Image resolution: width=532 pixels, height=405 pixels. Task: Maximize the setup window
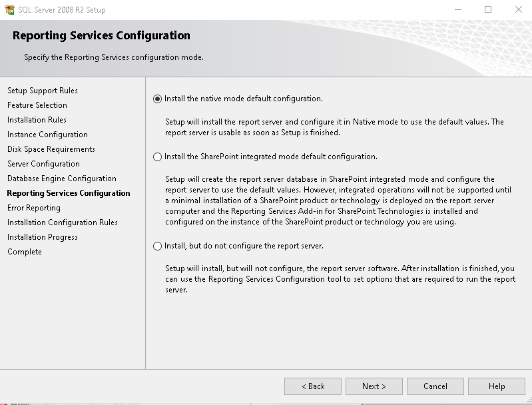tap(488, 9)
